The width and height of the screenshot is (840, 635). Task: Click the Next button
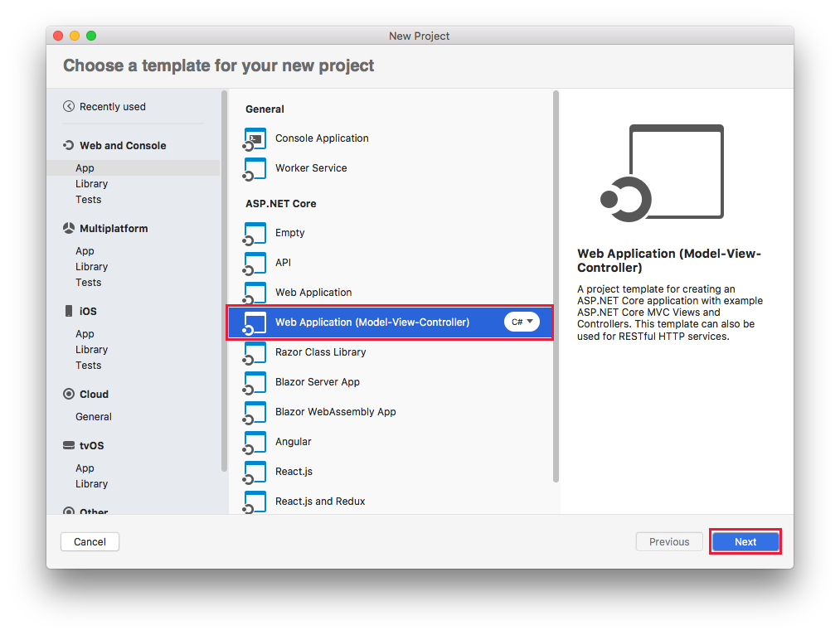[x=745, y=541]
